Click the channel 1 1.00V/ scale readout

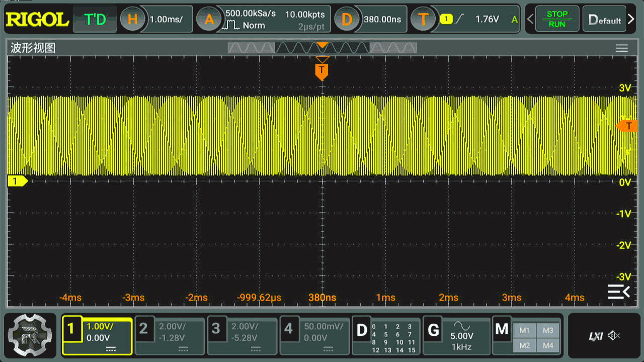click(x=100, y=326)
